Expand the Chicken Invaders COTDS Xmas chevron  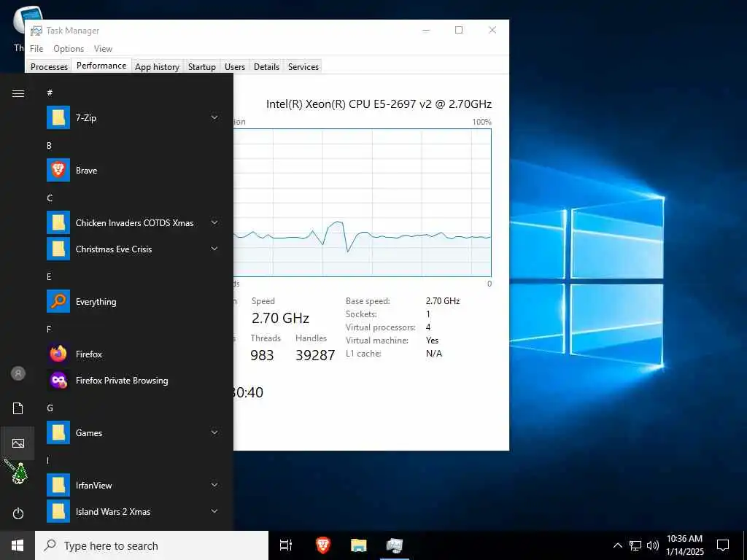click(x=214, y=222)
